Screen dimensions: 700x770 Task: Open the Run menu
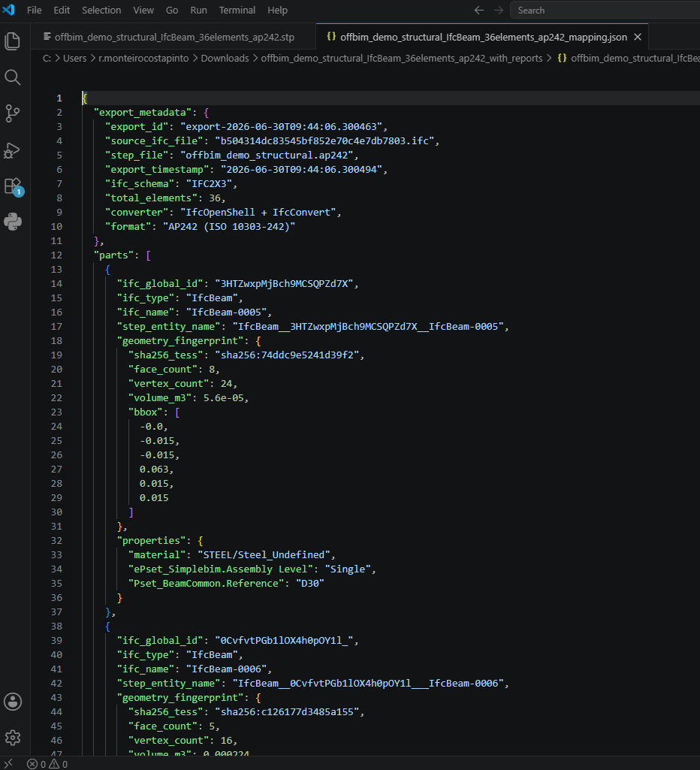click(198, 11)
